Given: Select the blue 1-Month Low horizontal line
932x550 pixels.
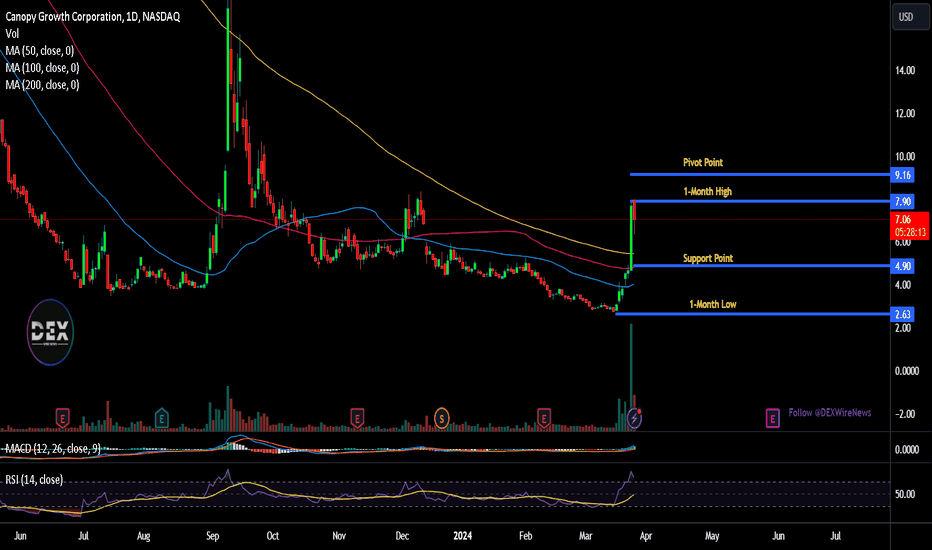Looking at the screenshot, I should pos(752,314).
